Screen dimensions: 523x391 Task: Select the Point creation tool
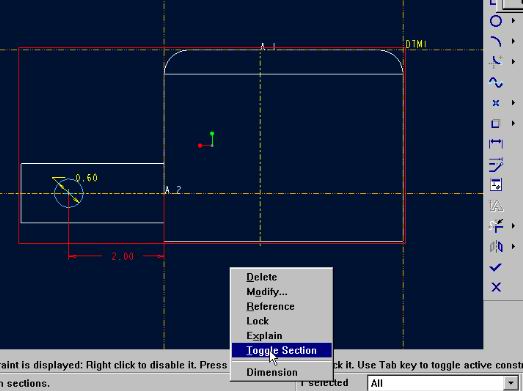click(496, 103)
